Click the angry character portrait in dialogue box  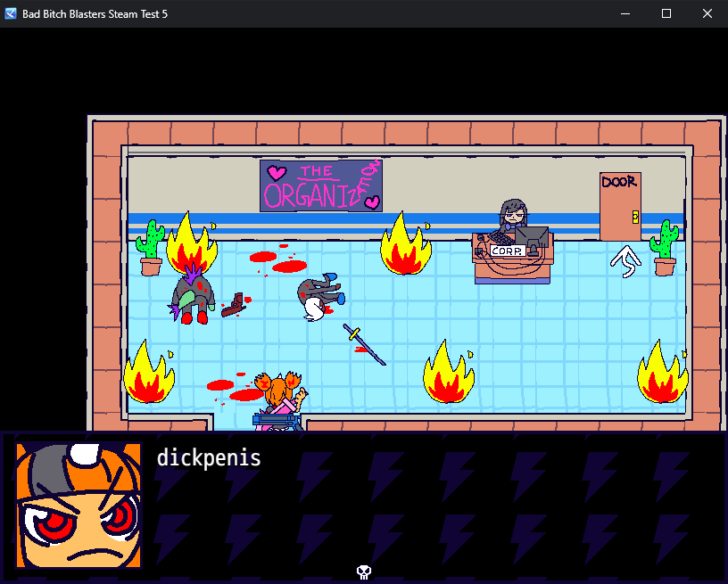79,505
